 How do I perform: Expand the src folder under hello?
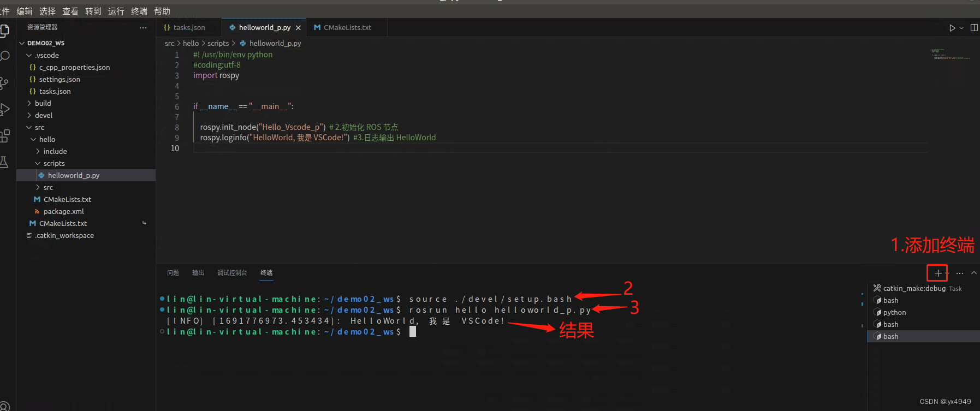pyautogui.click(x=86, y=187)
